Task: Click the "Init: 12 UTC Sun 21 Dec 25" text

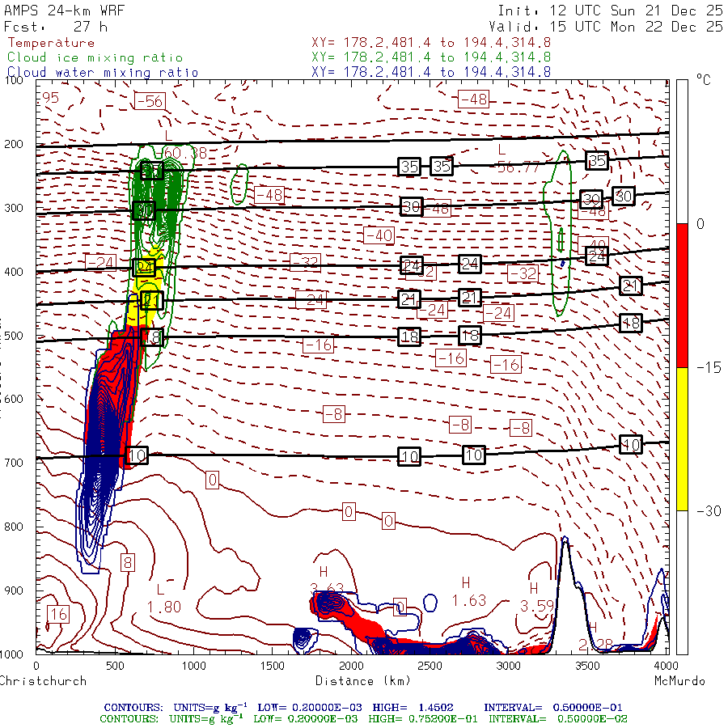Action: coord(610,11)
